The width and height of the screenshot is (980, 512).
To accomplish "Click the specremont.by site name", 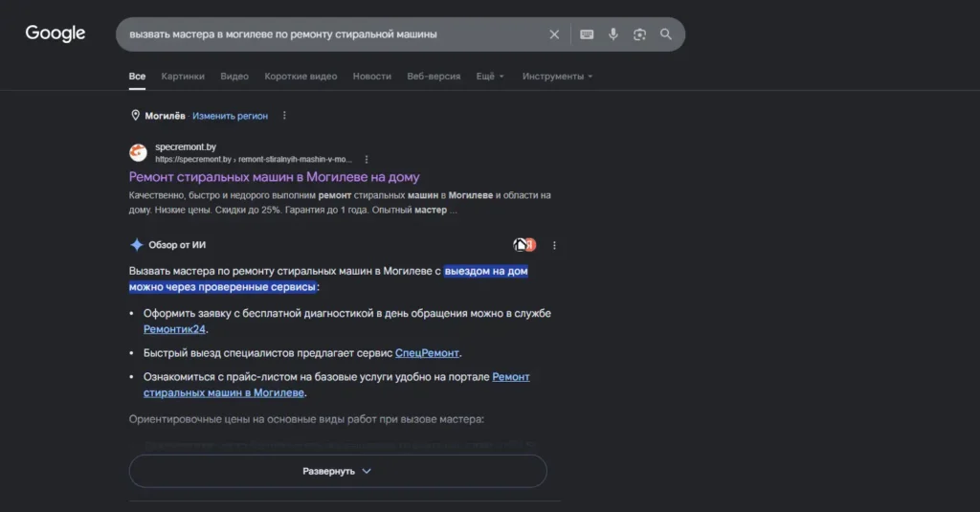I will click(x=186, y=147).
